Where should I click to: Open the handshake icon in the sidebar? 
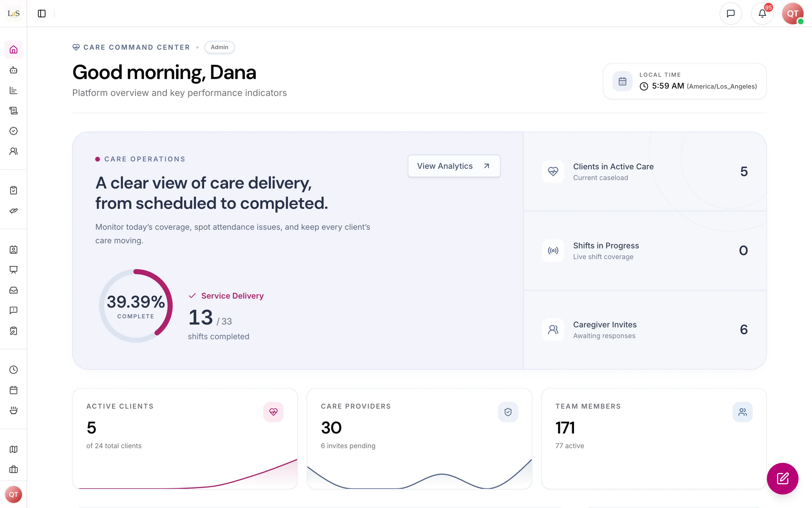[x=14, y=211]
